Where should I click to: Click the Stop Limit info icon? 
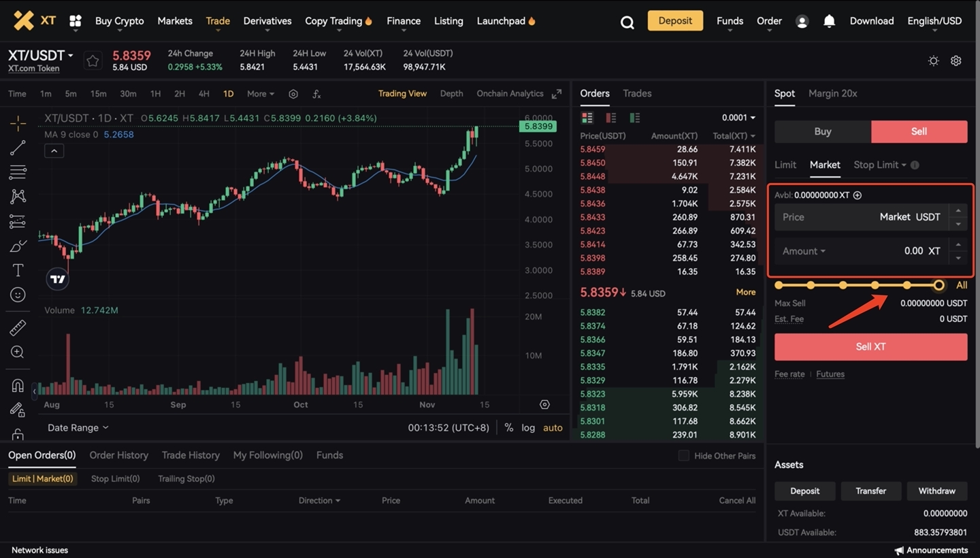click(915, 165)
